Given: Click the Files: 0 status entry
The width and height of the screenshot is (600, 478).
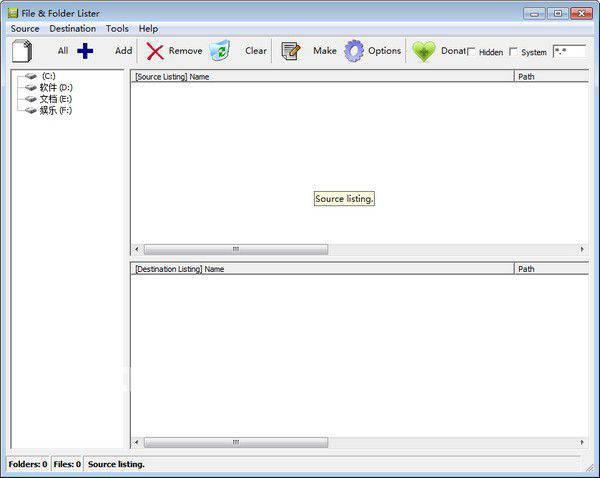Looking at the screenshot, I should pyautogui.click(x=67, y=464).
